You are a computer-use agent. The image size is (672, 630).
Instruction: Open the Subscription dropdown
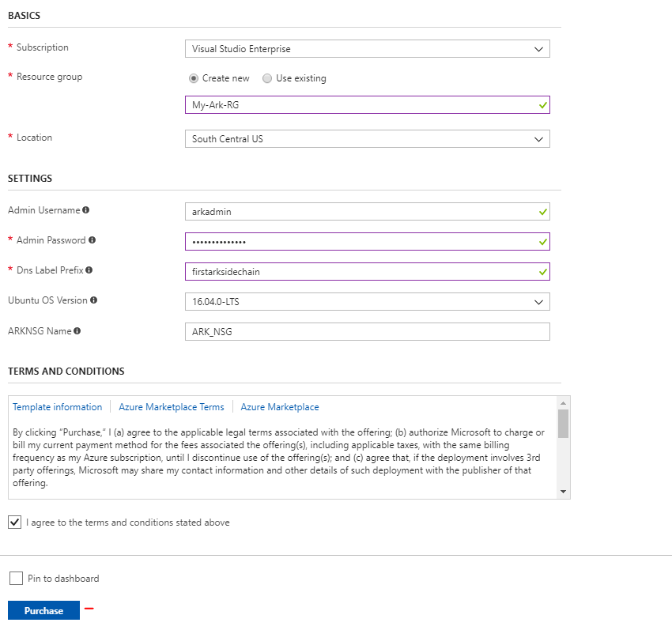(367, 49)
